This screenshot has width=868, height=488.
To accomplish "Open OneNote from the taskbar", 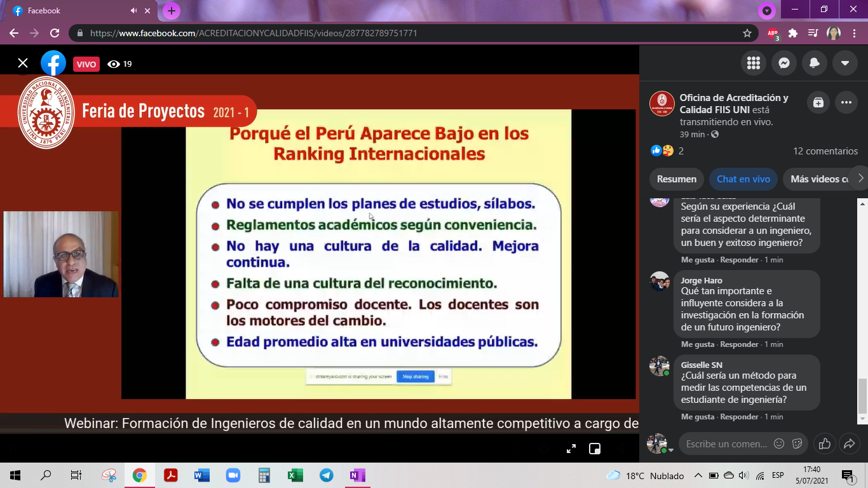I will 357,475.
